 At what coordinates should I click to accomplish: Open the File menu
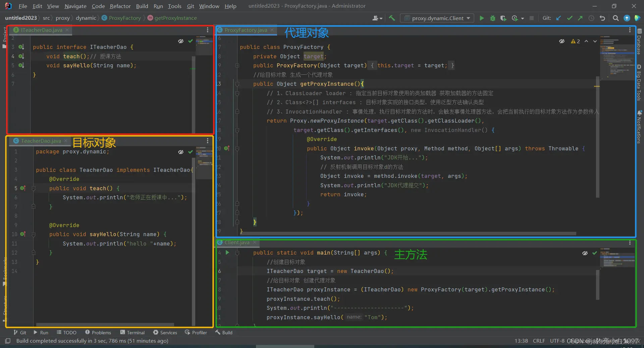click(23, 6)
